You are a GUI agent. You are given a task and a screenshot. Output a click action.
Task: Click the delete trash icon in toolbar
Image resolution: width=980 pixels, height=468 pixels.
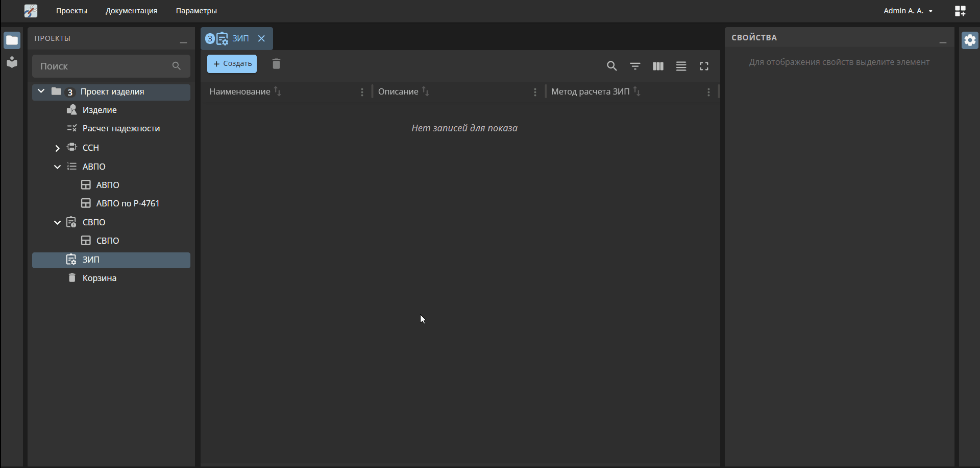[x=276, y=64]
